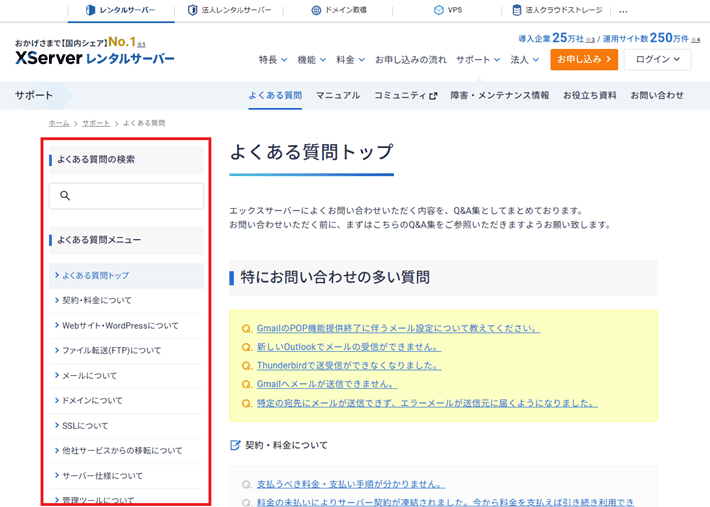Screen dimensions: 710x507
Task: Open コミュニティ external link
Action: click(x=405, y=96)
